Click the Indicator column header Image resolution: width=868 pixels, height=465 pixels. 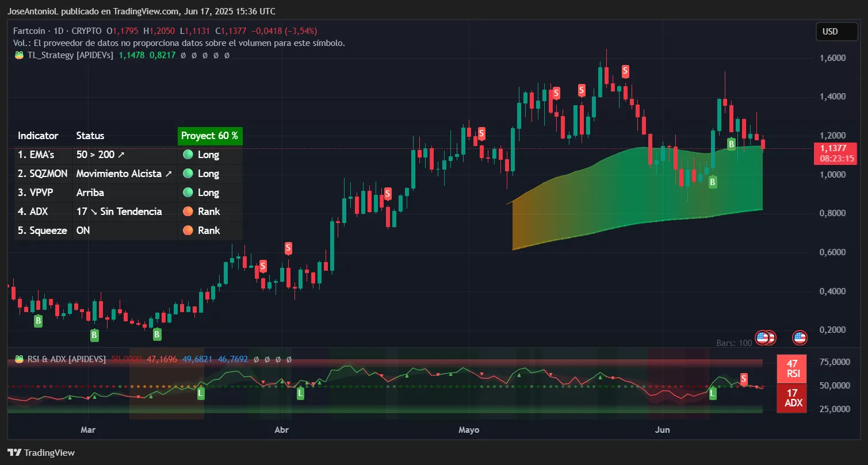38,136
